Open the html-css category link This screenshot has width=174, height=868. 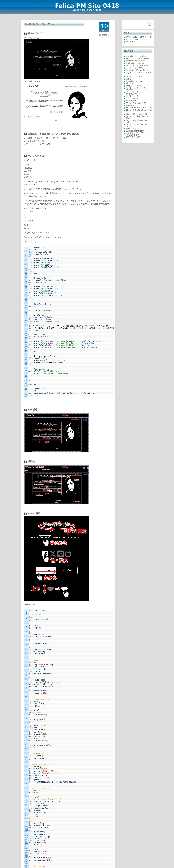[106, 35]
